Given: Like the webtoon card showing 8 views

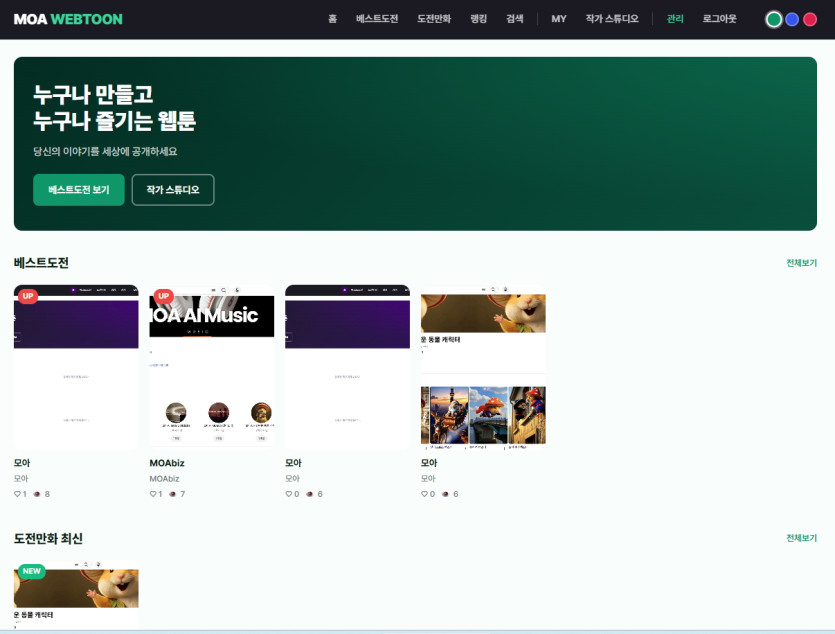Looking at the screenshot, I should pyautogui.click(x=18, y=494).
